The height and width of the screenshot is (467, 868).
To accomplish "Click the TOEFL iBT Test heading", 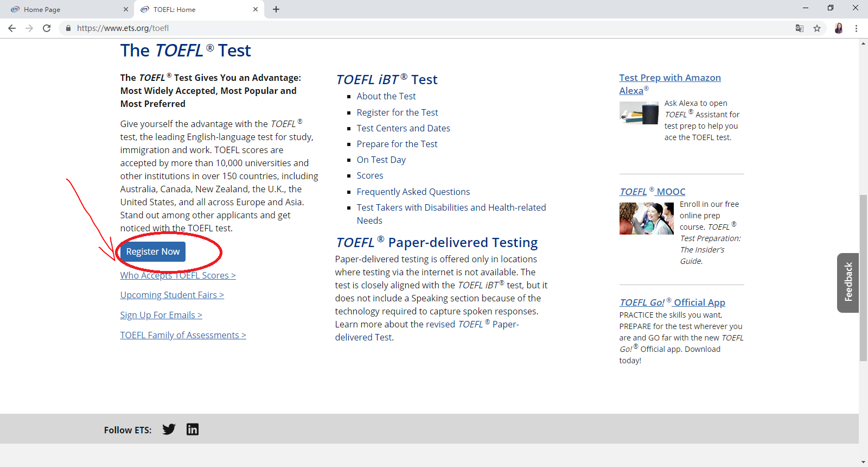I will (x=387, y=79).
